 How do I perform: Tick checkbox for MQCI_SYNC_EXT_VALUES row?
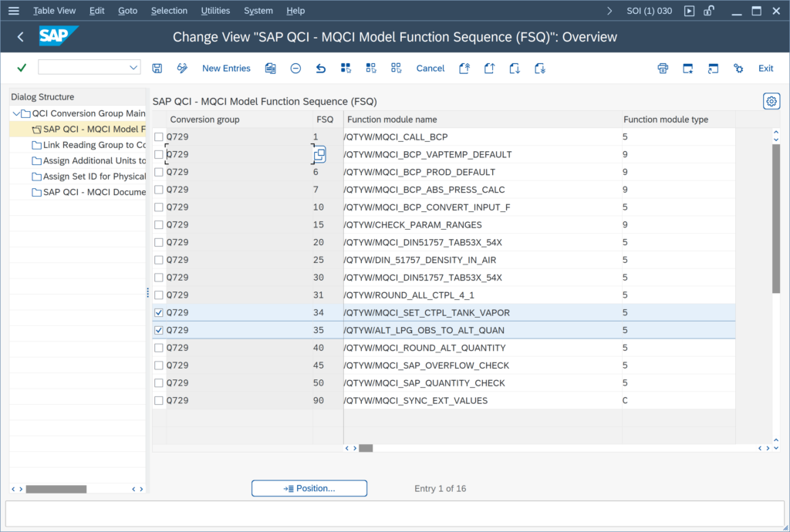tap(159, 401)
